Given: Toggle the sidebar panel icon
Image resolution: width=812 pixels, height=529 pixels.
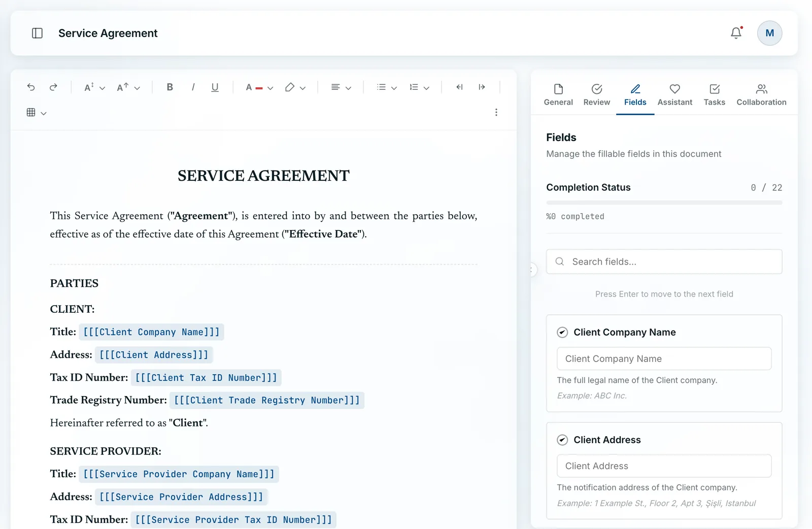Looking at the screenshot, I should (x=37, y=33).
